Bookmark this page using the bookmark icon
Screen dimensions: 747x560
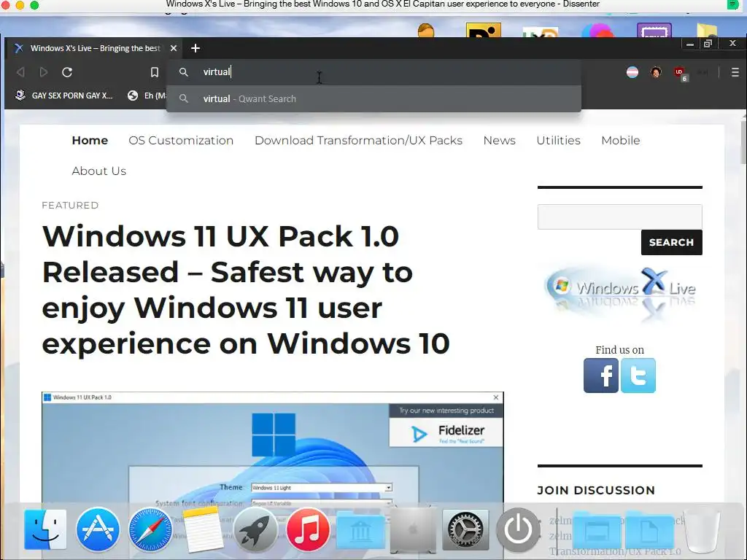pos(155,72)
